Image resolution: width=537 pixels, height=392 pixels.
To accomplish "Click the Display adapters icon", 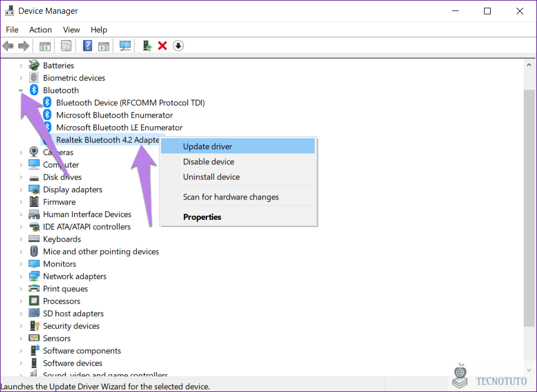I will pyautogui.click(x=34, y=189).
